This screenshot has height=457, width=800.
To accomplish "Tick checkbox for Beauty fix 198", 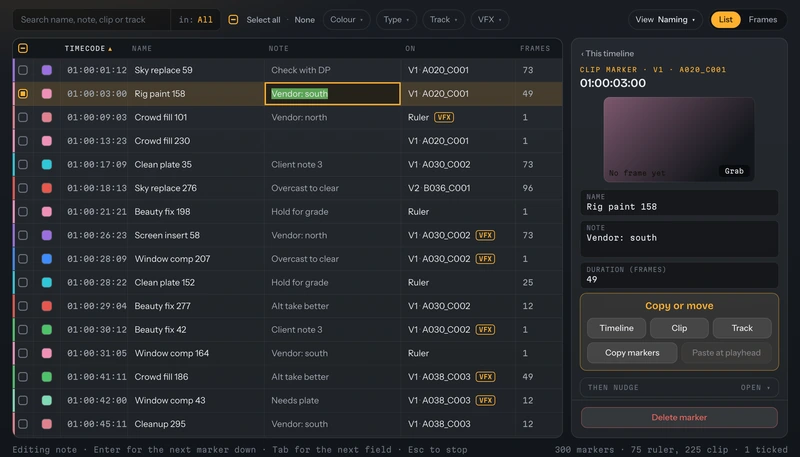I will coord(23,212).
